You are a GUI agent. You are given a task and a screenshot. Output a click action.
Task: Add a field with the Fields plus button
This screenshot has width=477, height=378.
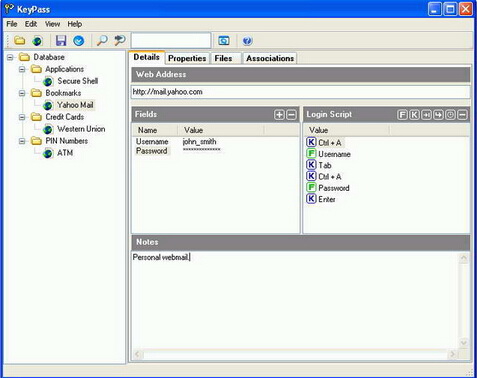(x=279, y=115)
